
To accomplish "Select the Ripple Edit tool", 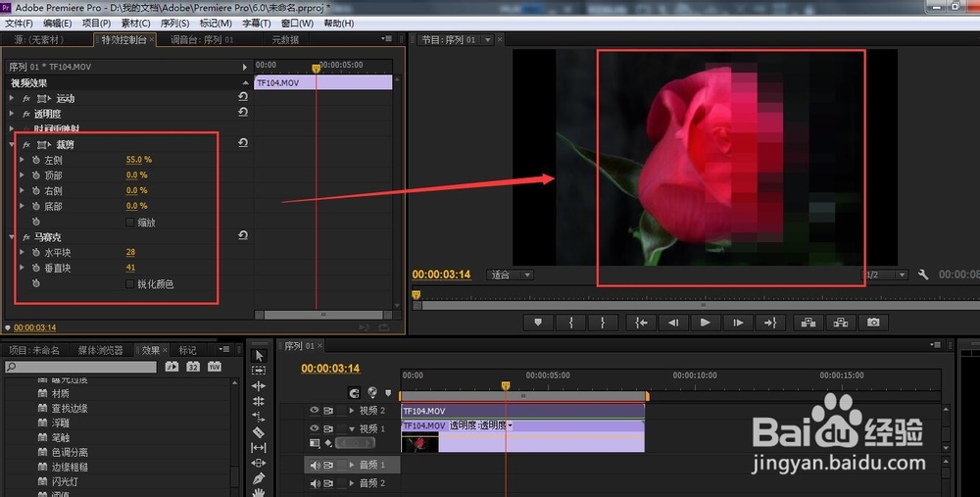I will (x=259, y=385).
